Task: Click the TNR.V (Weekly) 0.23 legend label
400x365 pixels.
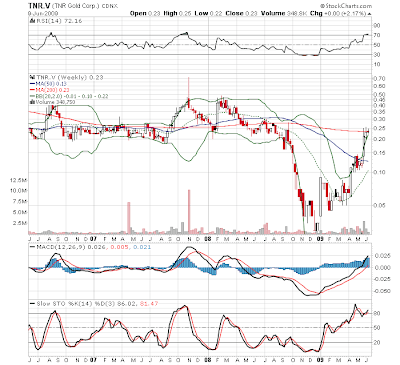Action: [x=69, y=77]
